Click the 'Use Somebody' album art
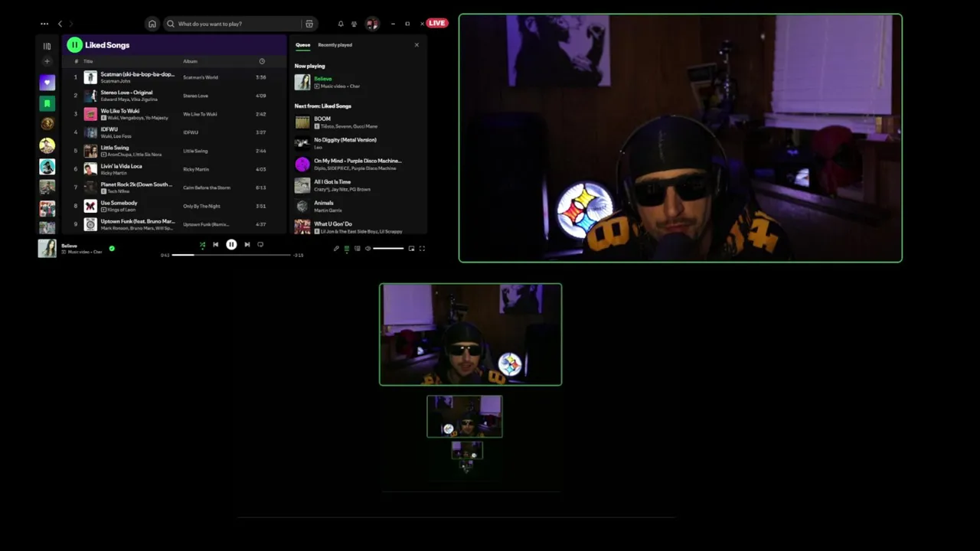Image resolution: width=980 pixels, height=551 pixels. pyautogui.click(x=90, y=206)
